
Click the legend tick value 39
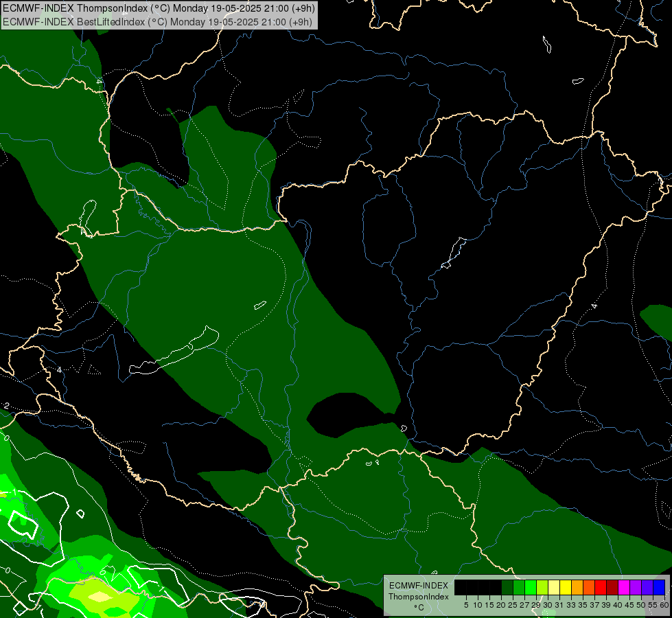606,605
